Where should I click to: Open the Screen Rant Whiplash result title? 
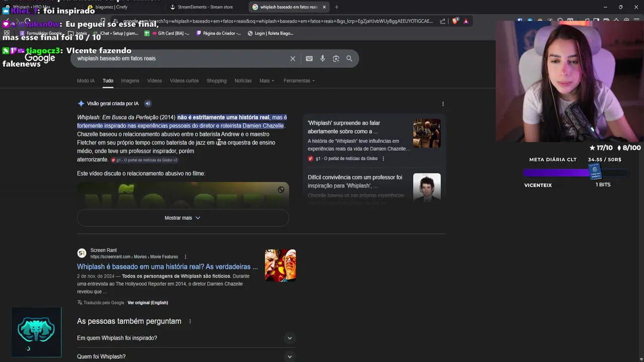(x=167, y=267)
